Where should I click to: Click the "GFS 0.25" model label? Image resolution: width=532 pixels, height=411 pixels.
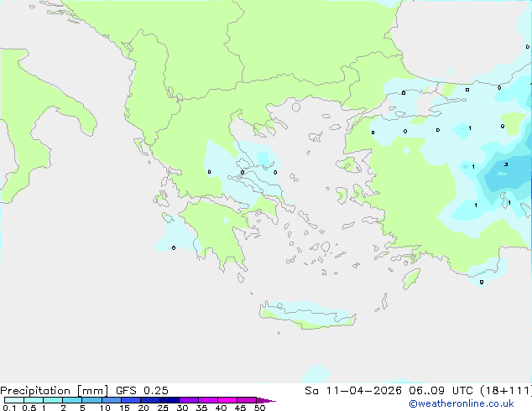click(x=142, y=391)
